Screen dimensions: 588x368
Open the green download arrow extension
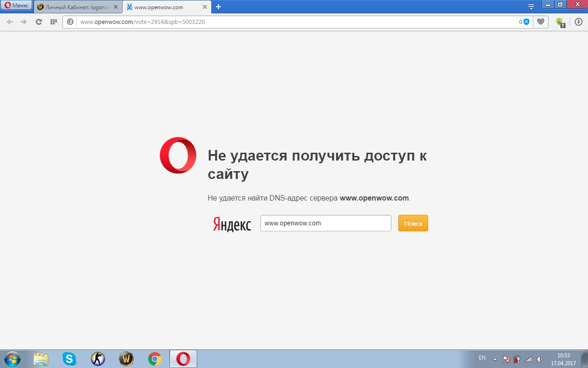pos(560,22)
